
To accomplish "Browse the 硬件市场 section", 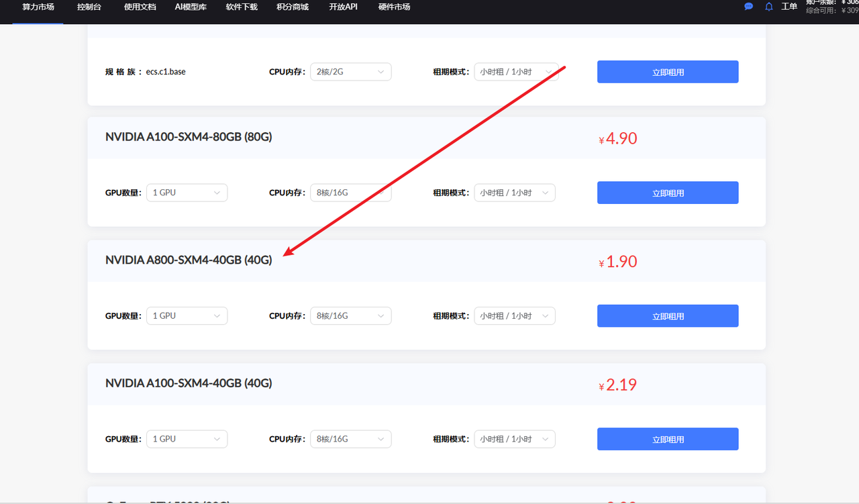I will pyautogui.click(x=394, y=7).
